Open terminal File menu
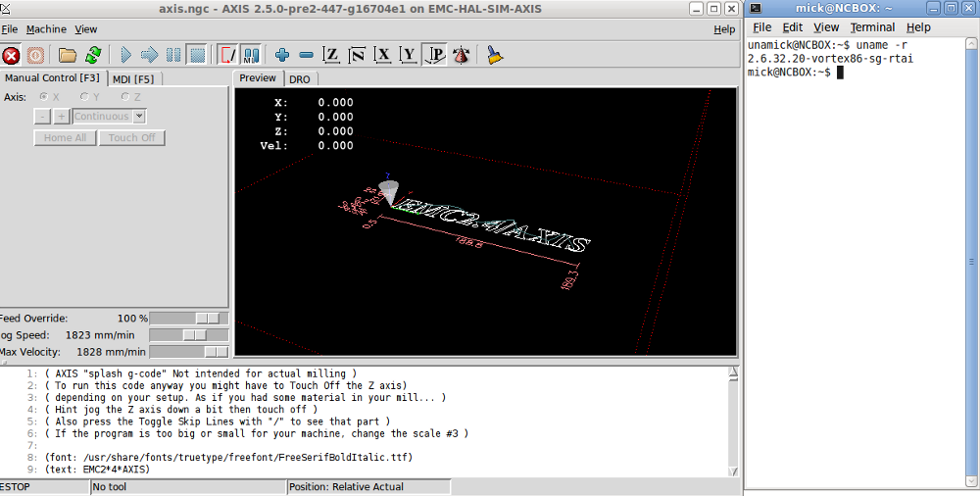Screen dimensions: 980x496 click(761, 27)
